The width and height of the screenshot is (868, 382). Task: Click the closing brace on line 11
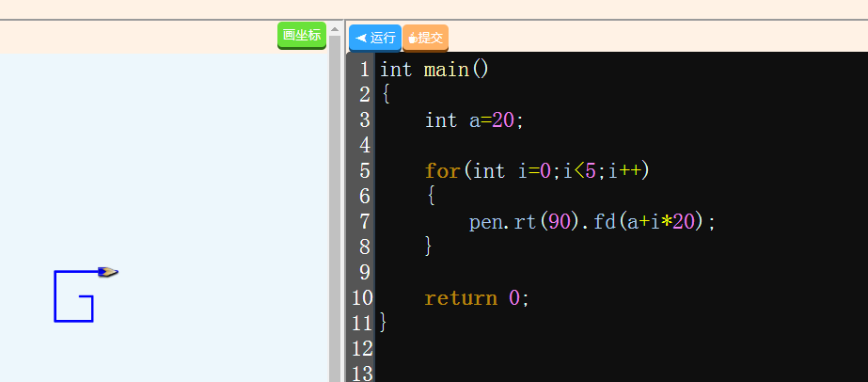[x=385, y=324]
